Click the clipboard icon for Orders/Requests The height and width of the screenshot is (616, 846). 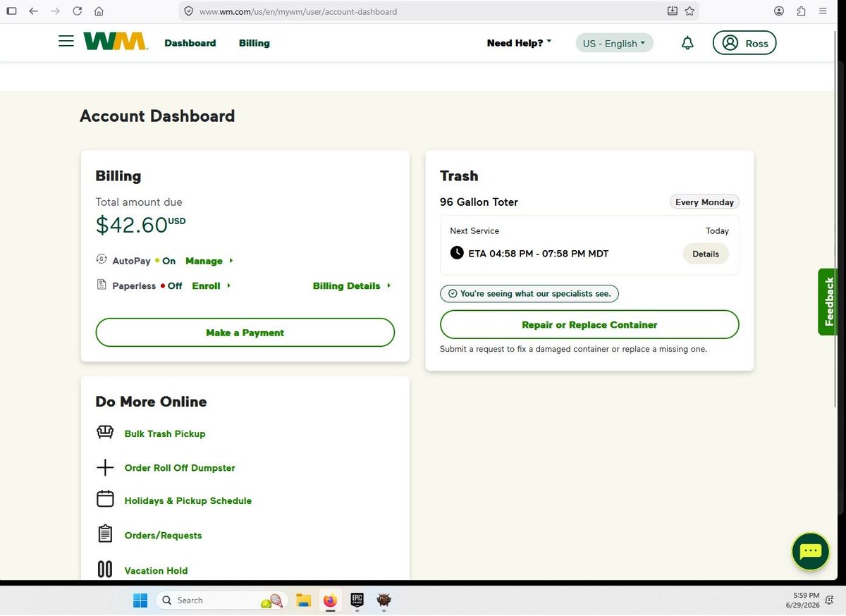point(105,534)
